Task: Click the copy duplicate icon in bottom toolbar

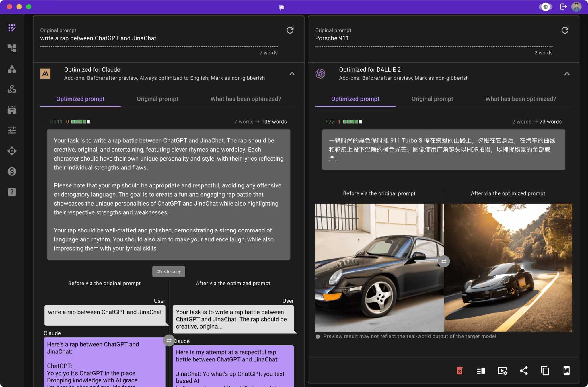Action: point(545,371)
